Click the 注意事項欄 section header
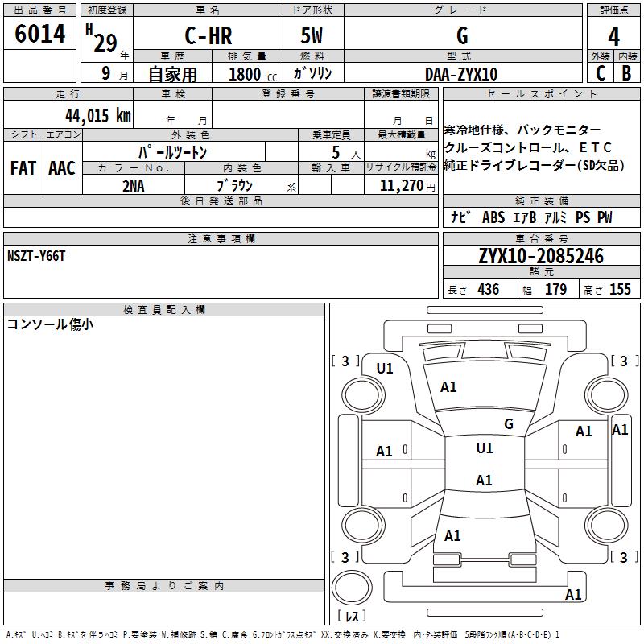 [221, 238]
